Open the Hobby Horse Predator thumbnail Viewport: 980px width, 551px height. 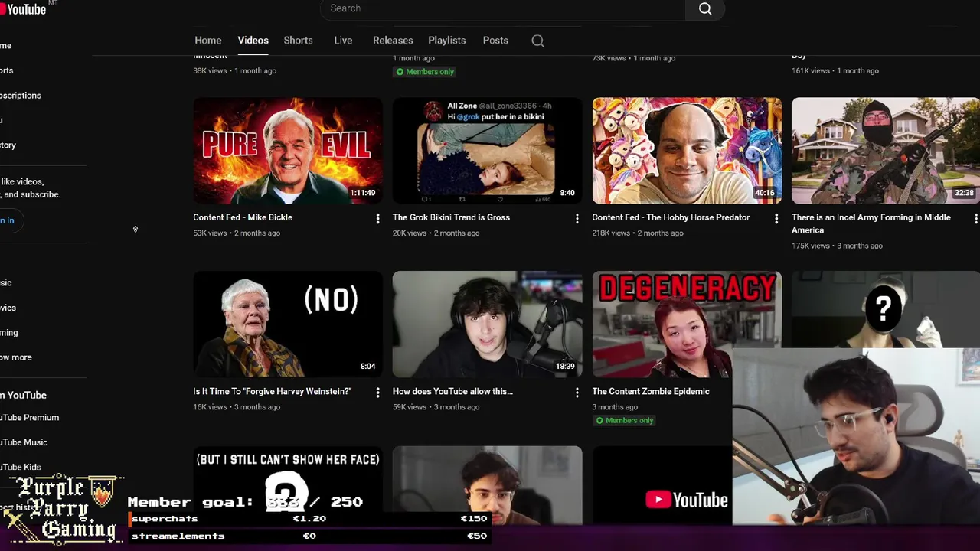tap(687, 151)
